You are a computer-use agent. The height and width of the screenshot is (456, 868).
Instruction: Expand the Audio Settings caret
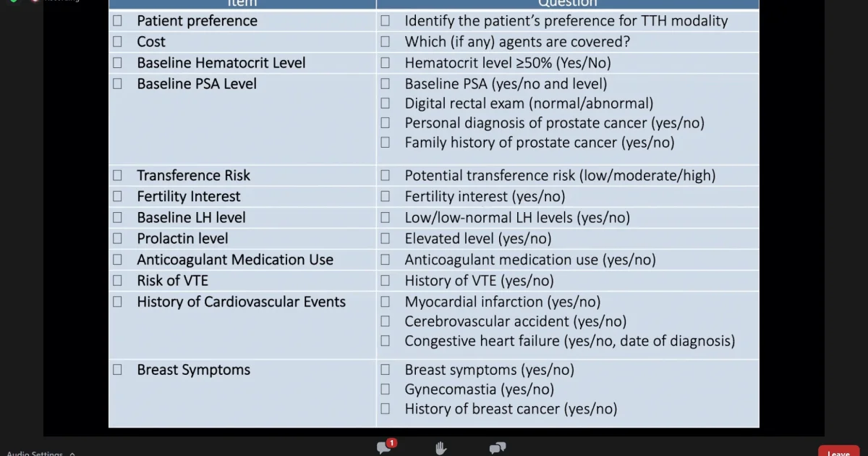[x=72, y=454]
